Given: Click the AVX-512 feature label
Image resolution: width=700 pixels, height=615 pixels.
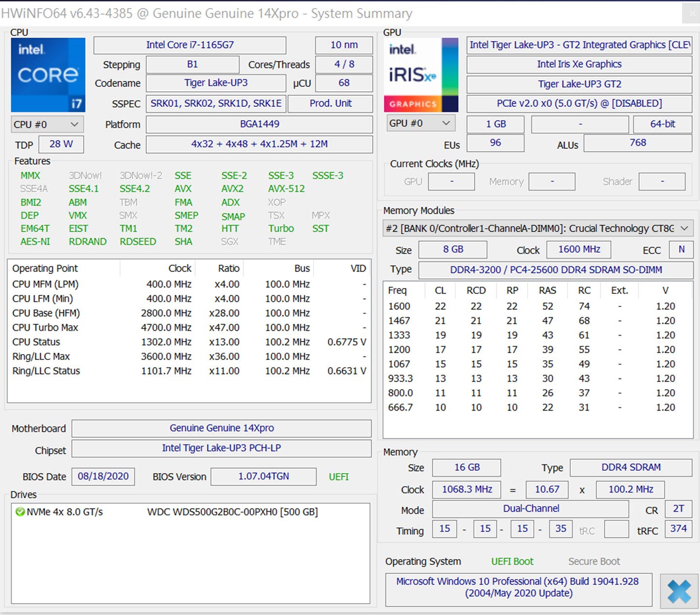Looking at the screenshot, I should [x=286, y=189].
